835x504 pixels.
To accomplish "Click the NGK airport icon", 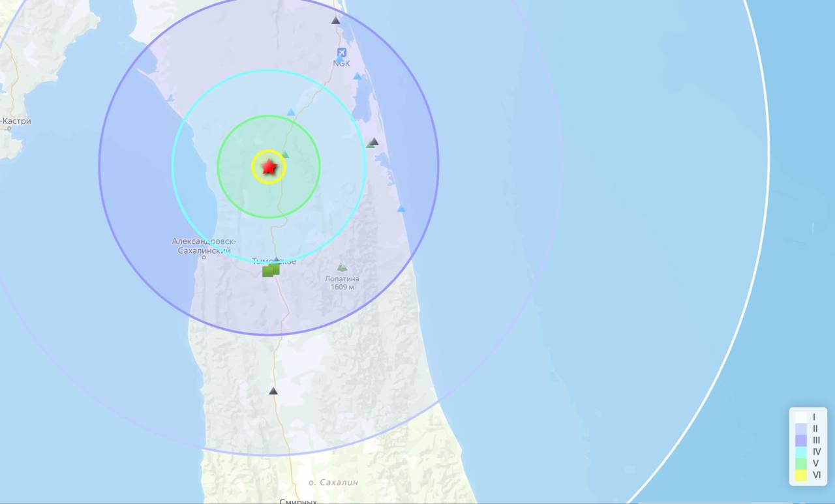I will [341, 53].
